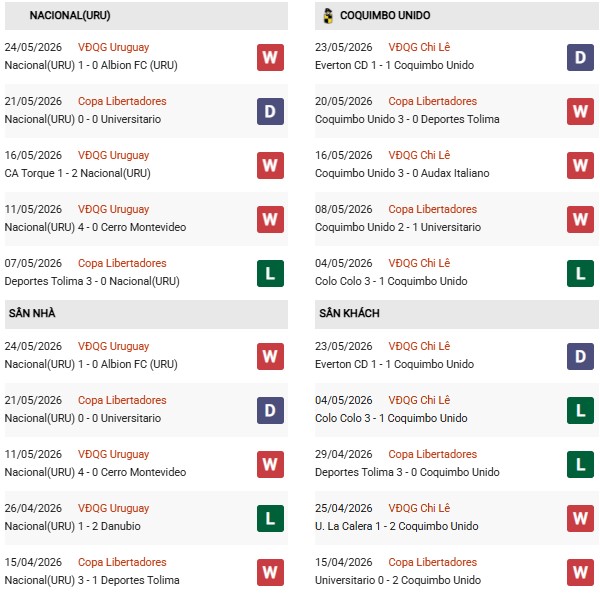This screenshot has width=600, height=594.
Task: Open VĐQG Uruguay link dated 16/05/2026
Action: [x=113, y=155]
